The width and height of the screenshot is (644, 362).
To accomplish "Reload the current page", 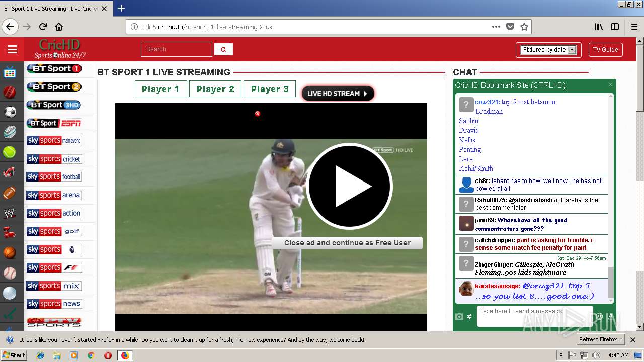I will [x=43, y=27].
